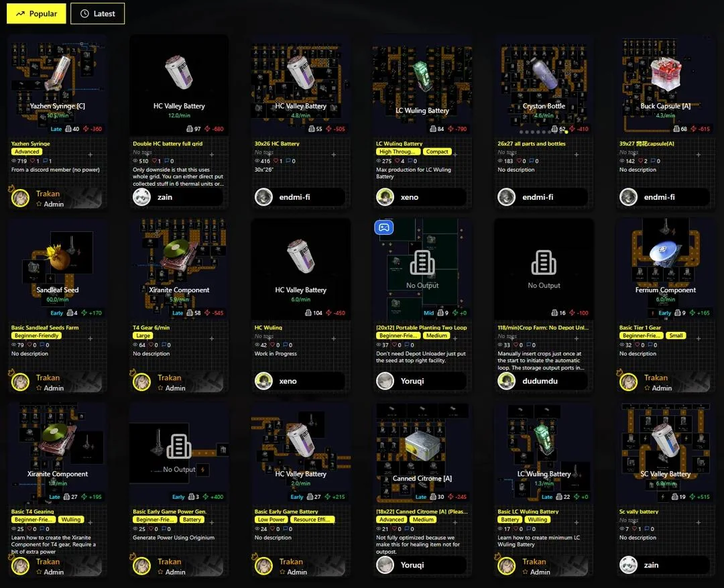The height and width of the screenshot is (588, 724).
Task: Switch to the Popular tab
Action: [x=36, y=13]
